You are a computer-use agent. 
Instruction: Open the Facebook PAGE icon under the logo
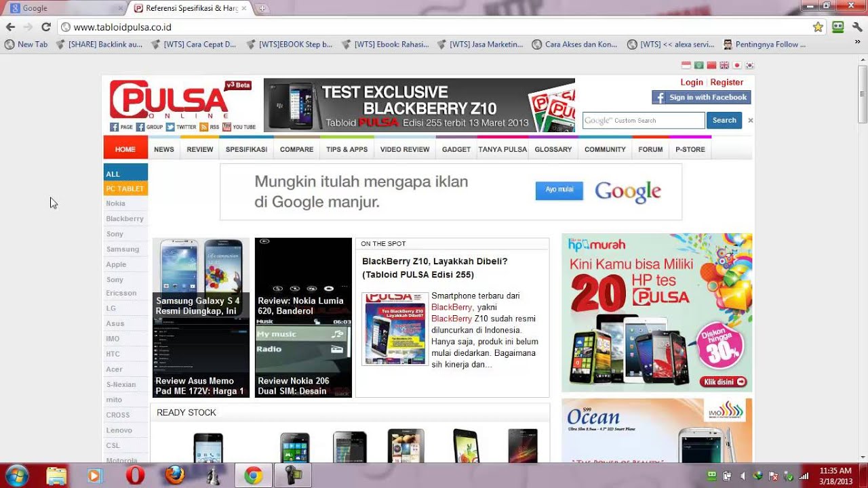[121, 127]
